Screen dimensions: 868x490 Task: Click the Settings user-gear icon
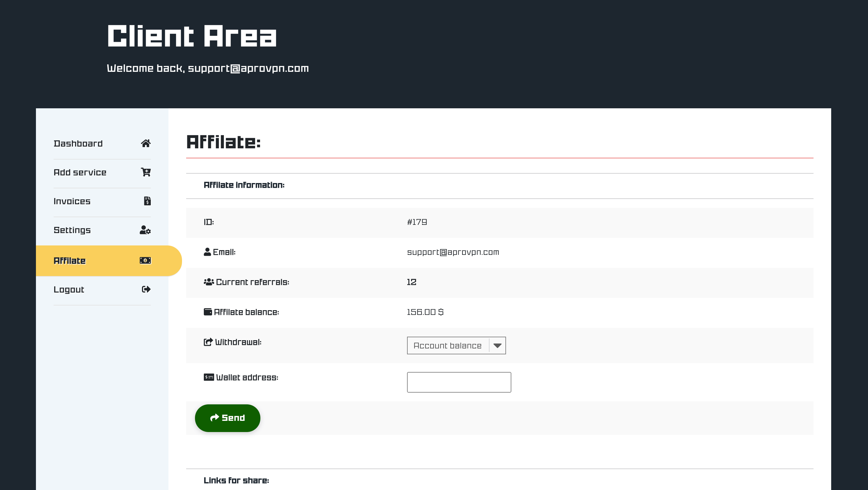(x=145, y=230)
